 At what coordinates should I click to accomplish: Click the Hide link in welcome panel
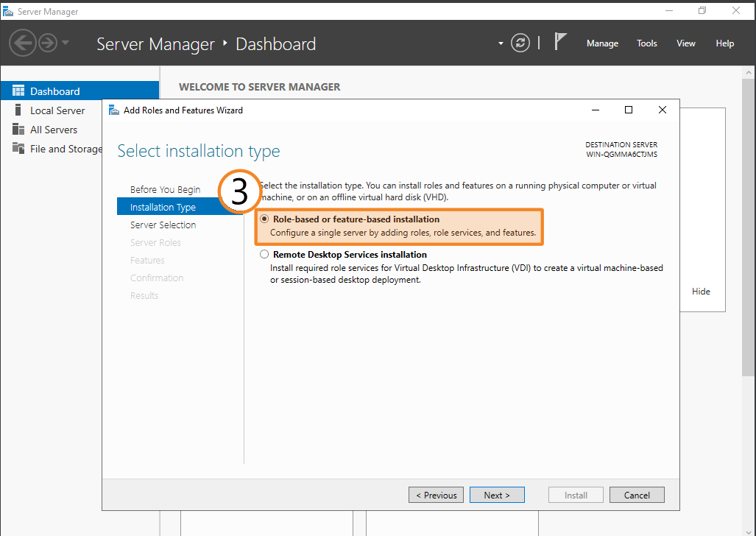click(701, 292)
